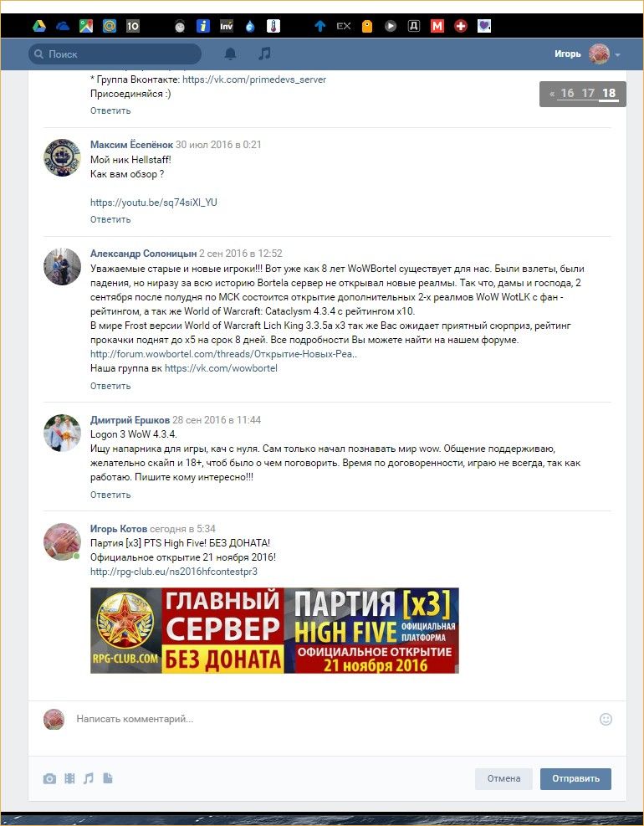Attach a document using the file icon

[108, 778]
